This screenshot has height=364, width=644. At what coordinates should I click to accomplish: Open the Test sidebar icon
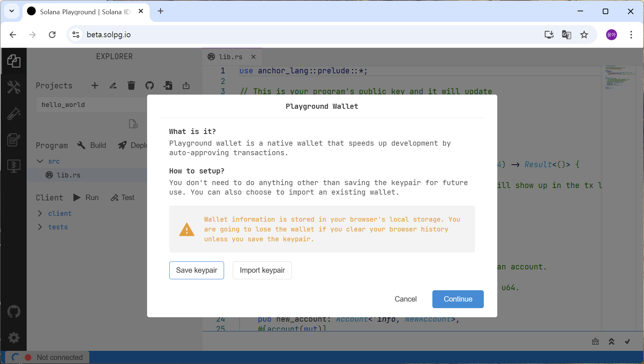(14, 114)
